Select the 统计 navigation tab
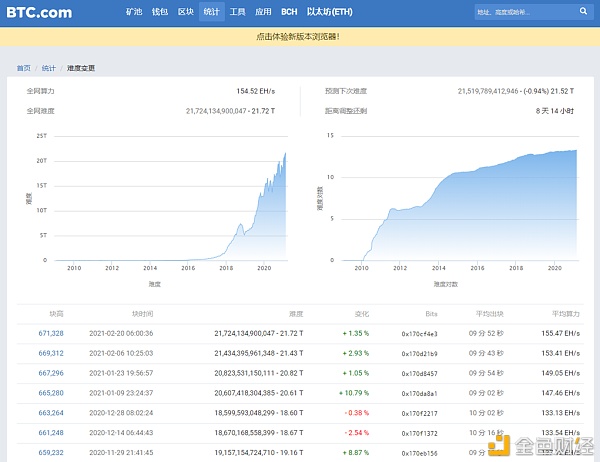The image size is (600, 462). (x=211, y=13)
